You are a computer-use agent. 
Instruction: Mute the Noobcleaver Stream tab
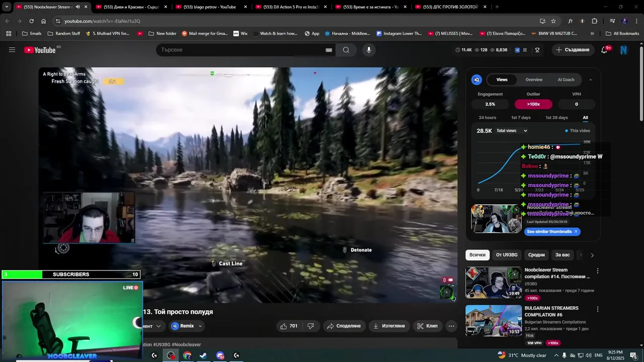click(77, 7)
